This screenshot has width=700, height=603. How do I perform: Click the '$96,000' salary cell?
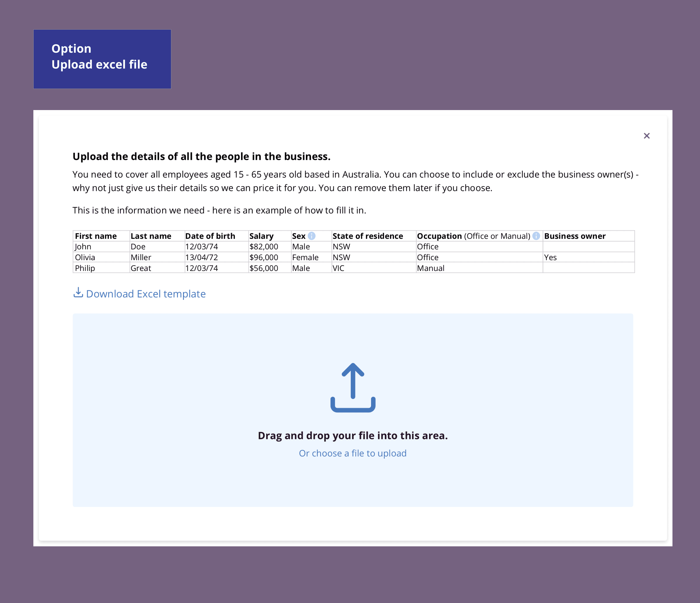263,257
